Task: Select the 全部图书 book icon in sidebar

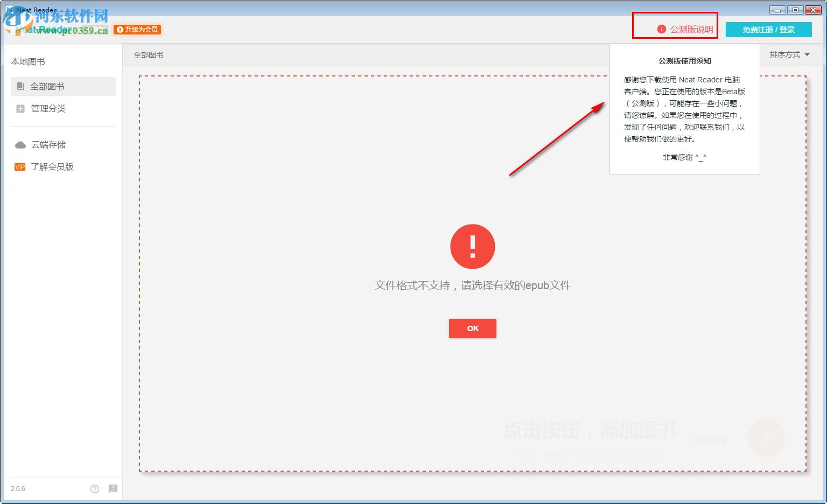Action: click(x=20, y=86)
